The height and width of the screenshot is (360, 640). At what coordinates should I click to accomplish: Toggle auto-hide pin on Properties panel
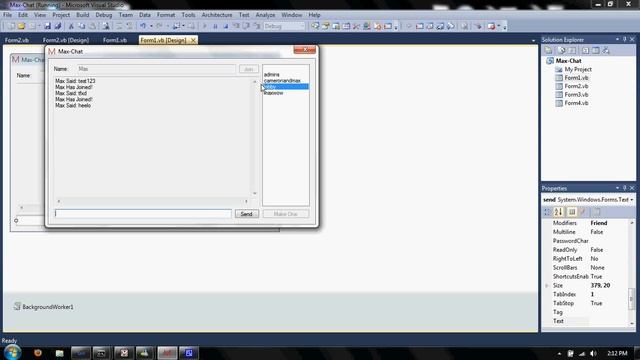(624, 188)
